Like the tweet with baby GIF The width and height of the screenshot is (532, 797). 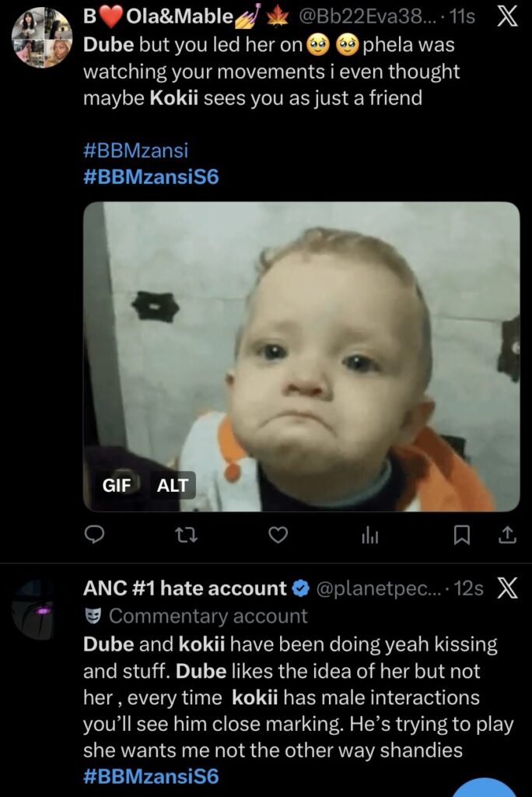click(x=278, y=534)
